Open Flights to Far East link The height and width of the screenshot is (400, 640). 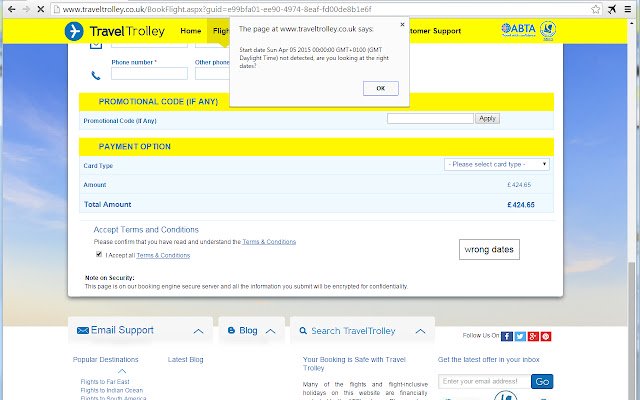pyautogui.click(x=105, y=382)
